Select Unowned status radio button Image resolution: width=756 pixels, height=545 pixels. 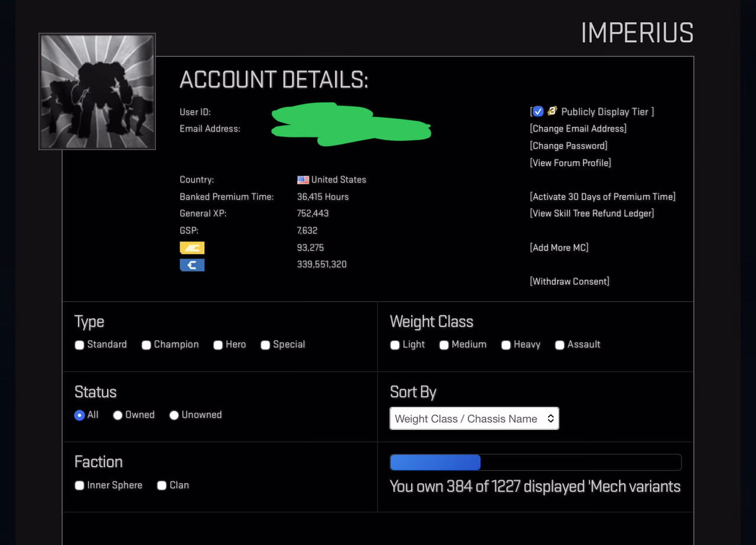(x=174, y=415)
